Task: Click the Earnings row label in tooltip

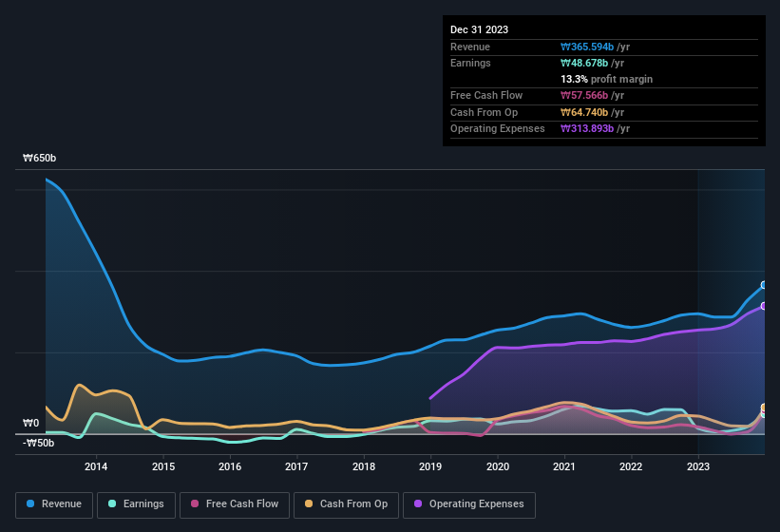Action: (x=470, y=63)
